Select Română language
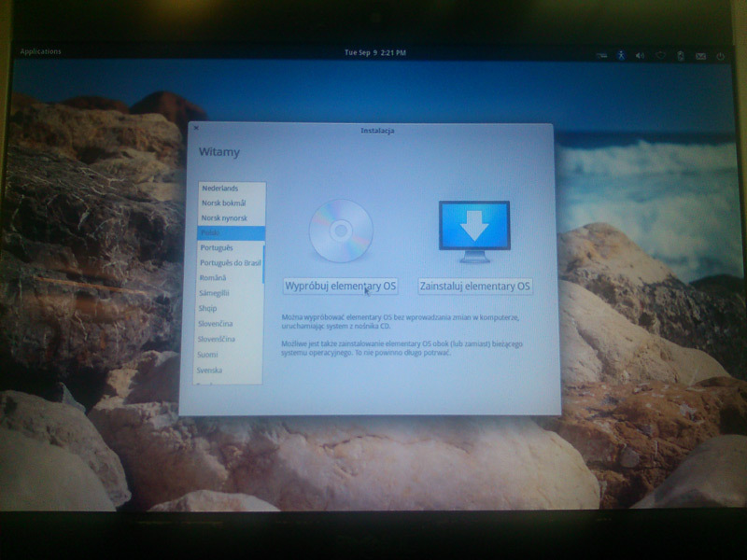Image resolution: width=747 pixels, height=560 pixels. 230,277
